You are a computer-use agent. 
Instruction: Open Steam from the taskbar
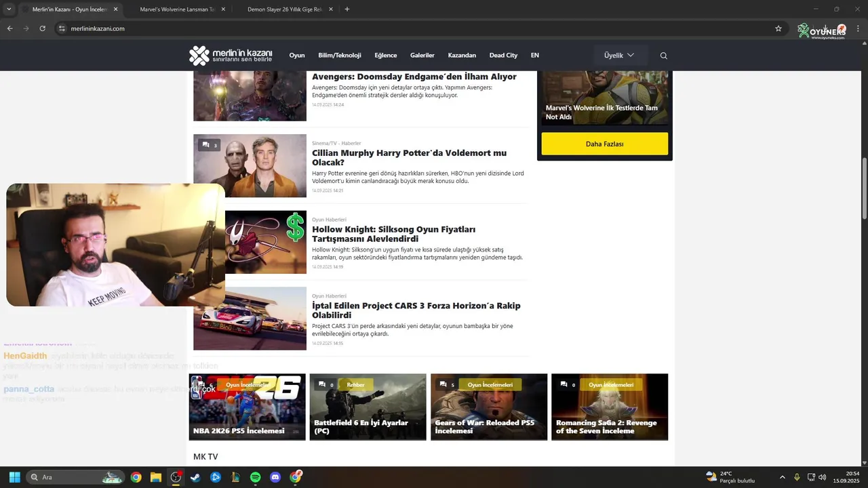tap(195, 477)
